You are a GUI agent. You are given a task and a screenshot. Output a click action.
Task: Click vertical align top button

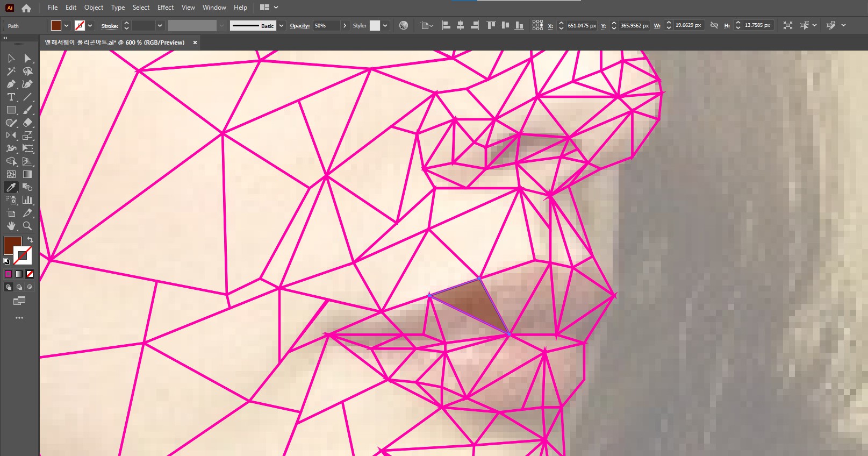491,25
